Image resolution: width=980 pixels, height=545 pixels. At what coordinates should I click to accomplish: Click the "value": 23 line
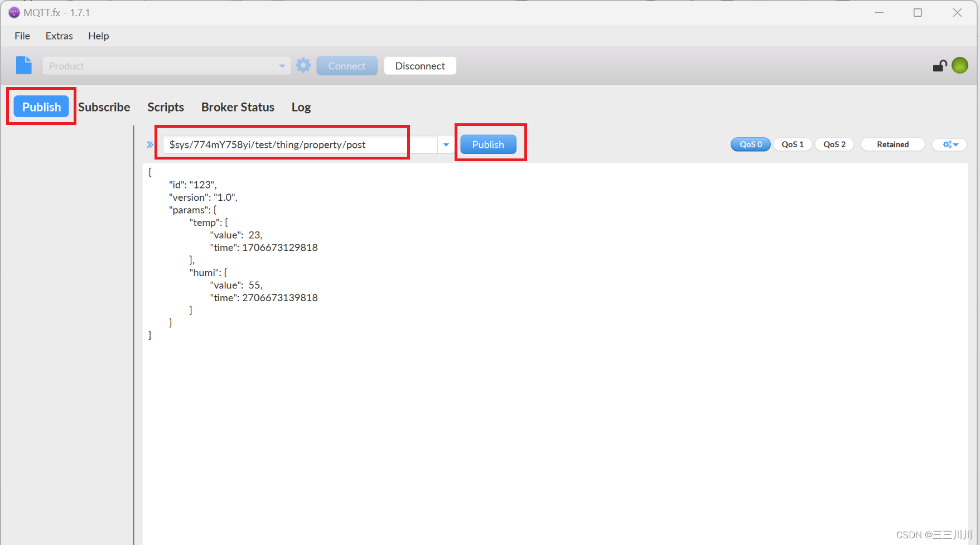[236, 235]
